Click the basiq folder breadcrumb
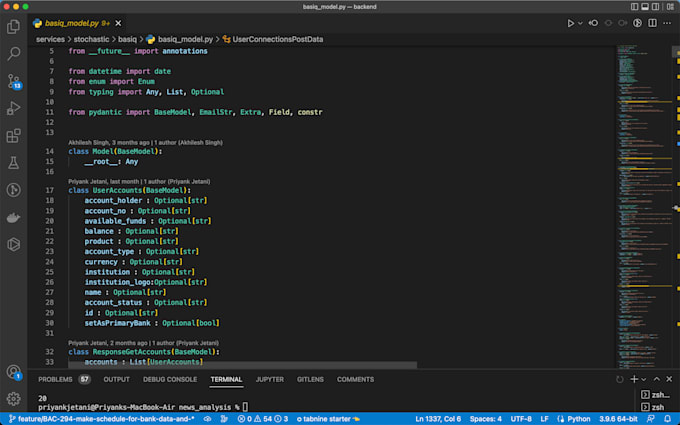This screenshot has height=425, width=680. [127, 39]
